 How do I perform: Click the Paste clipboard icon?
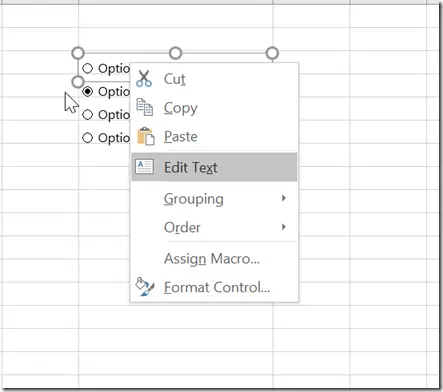pyautogui.click(x=146, y=136)
